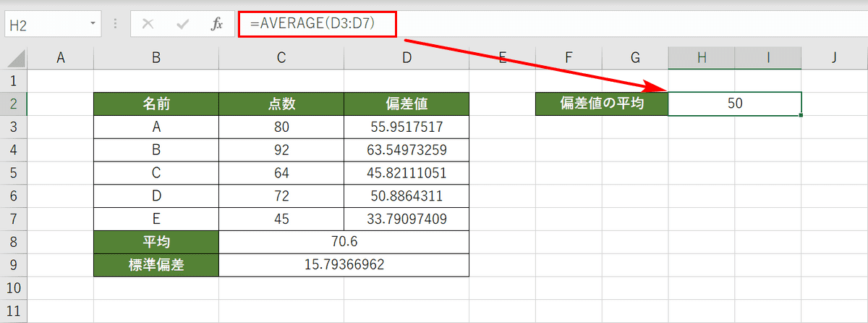The height and width of the screenshot is (323, 868).
Task: Click the formula bar options dots handle
Action: click(115, 24)
